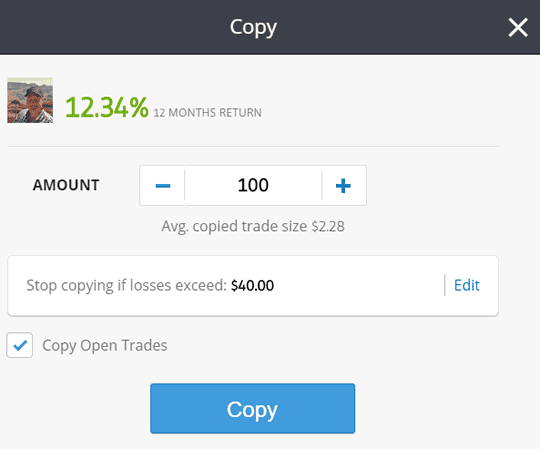Uncheck the Copy Open Trades checkbox

pos(20,345)
